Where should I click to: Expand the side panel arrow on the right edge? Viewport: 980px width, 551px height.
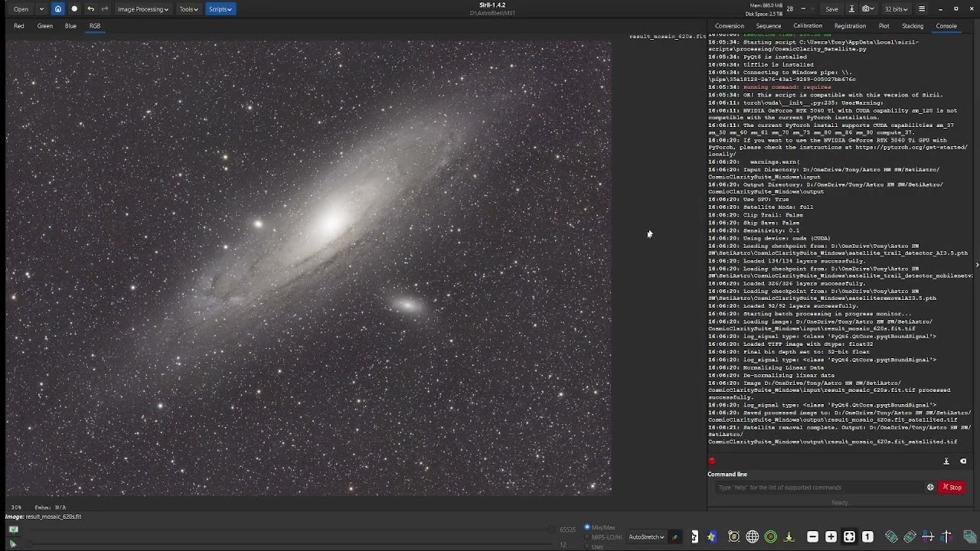pos(976,265)
